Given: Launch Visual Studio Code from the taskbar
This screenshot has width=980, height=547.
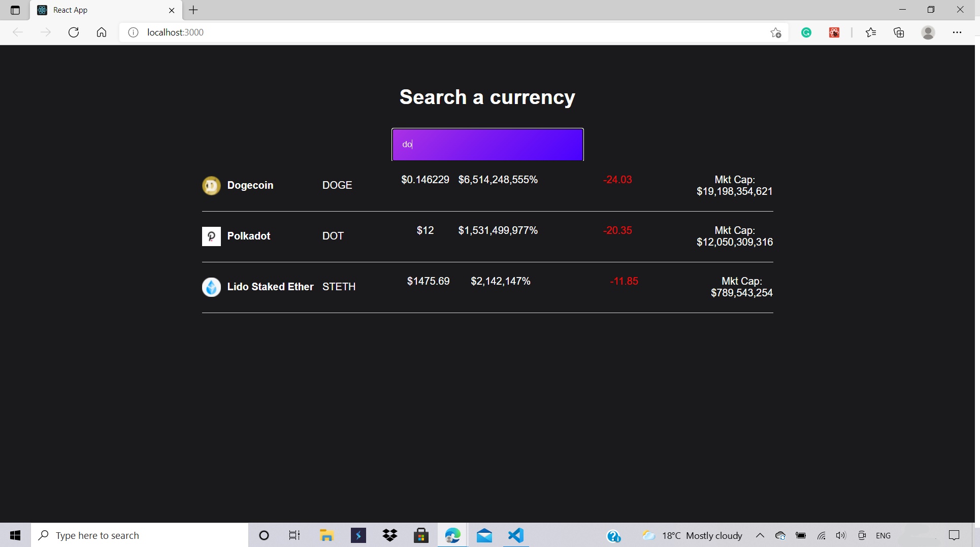Looking at the screenshot, I should click(x=515, y=535).
